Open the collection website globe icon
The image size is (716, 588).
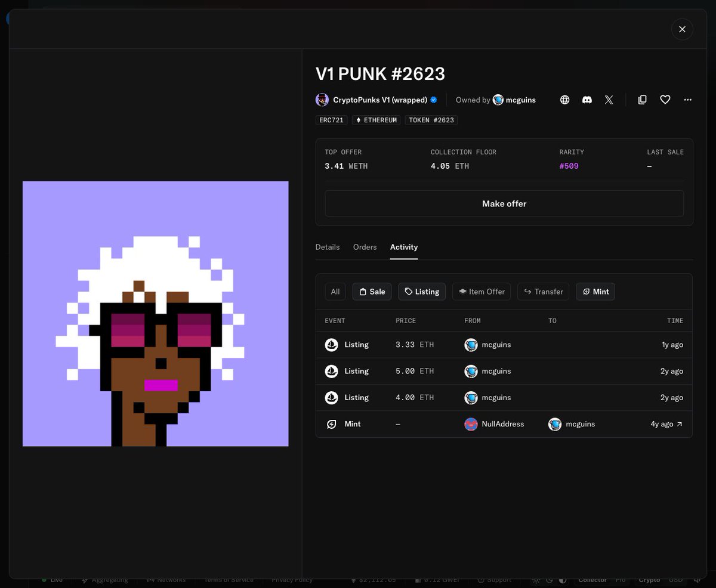click(x=564, y=100)
